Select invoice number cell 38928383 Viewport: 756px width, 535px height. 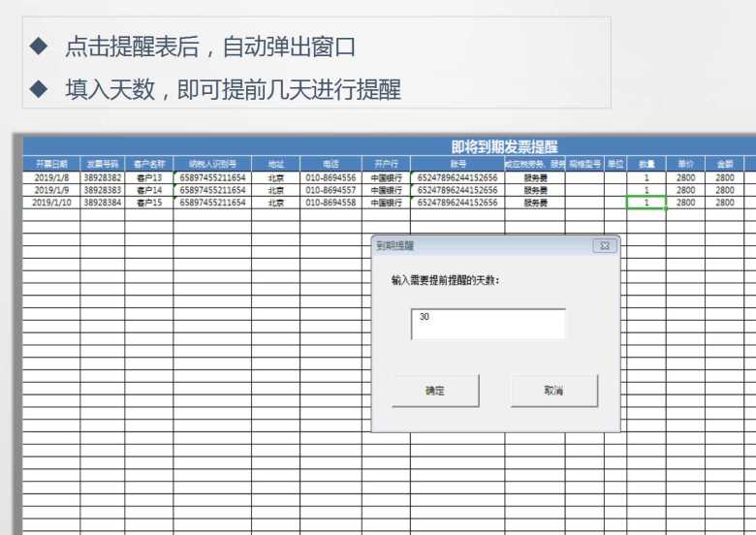point(102,190)
